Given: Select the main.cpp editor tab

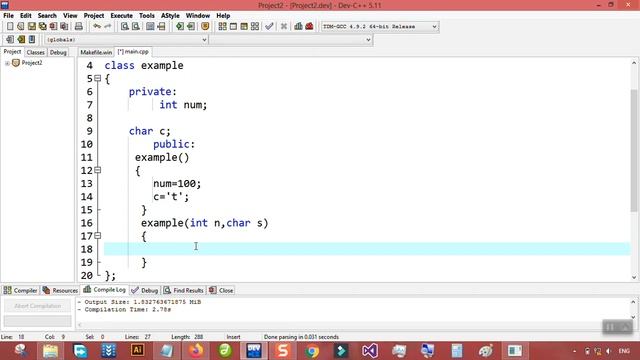Looking at the screenshot, I should coord(133,52).
